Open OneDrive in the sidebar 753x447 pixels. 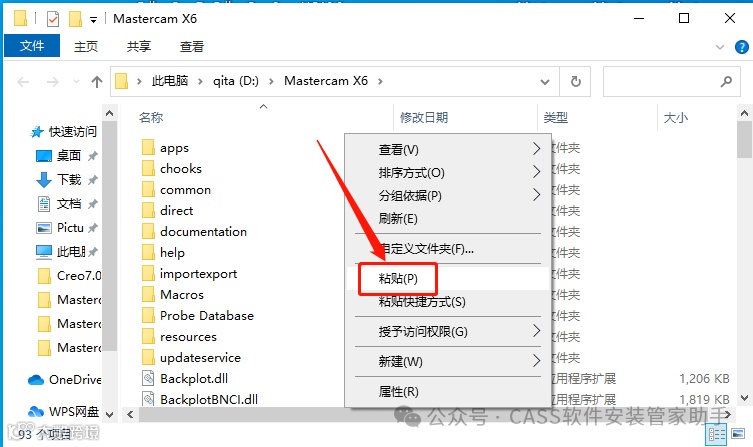click(x=65, y=380)
